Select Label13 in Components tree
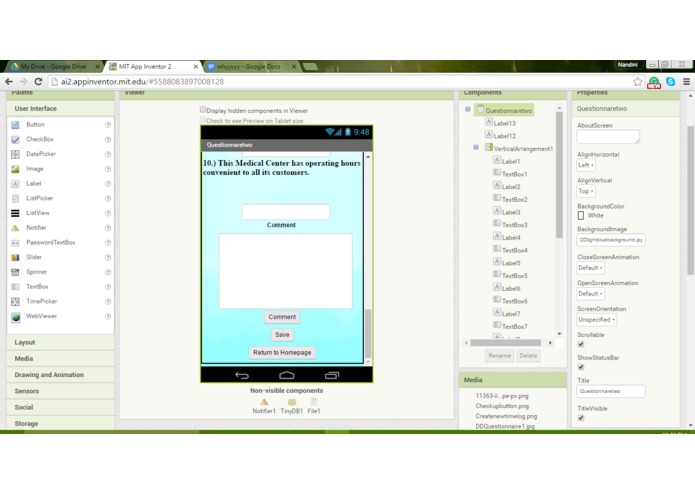 [500, 123]
